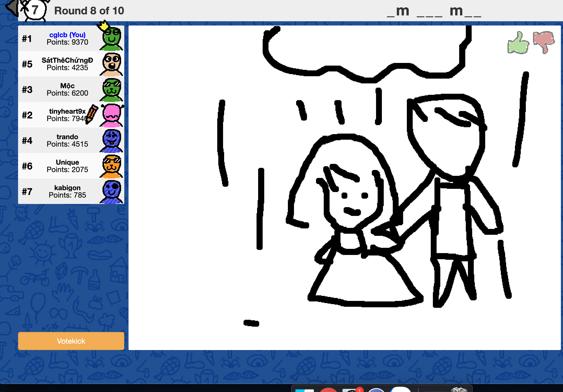Click the Round 8 of 10 label
This screenshot has height=392, width=563.
tap(89, 11)
